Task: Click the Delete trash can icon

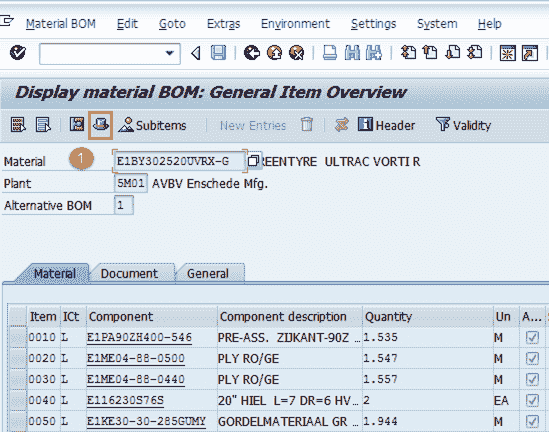Action: point(307,124)
